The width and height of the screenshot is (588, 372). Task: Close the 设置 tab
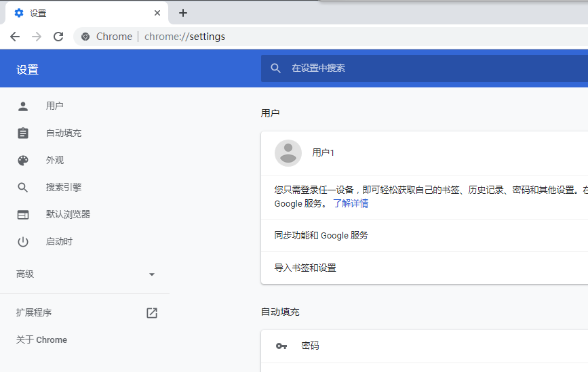[x=157, y=13]
